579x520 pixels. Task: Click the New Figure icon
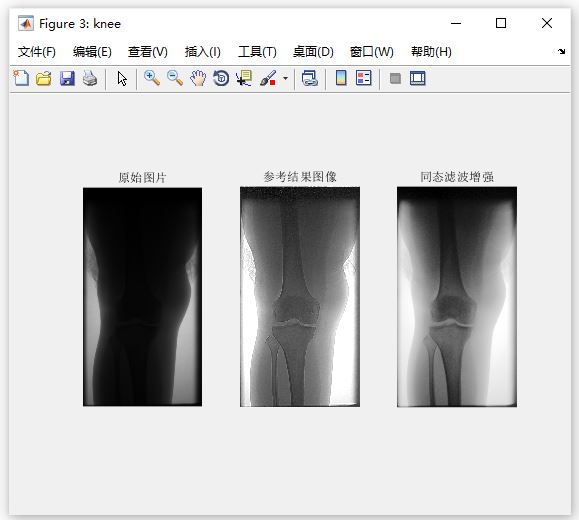tap(21, 78)
